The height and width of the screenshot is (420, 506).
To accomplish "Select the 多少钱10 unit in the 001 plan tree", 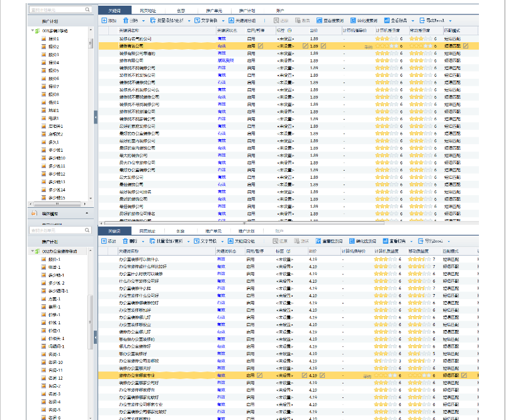I will 53,158.
